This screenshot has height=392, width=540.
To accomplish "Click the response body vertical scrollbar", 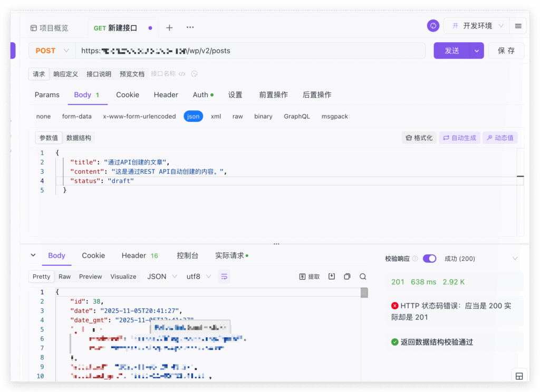I will (x=364, y=293).
